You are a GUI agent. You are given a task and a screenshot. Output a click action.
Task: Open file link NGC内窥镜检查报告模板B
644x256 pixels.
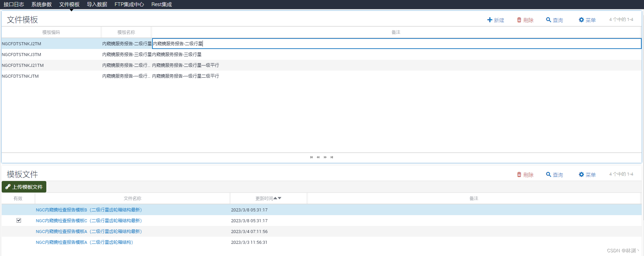click(x=89, y=210)
